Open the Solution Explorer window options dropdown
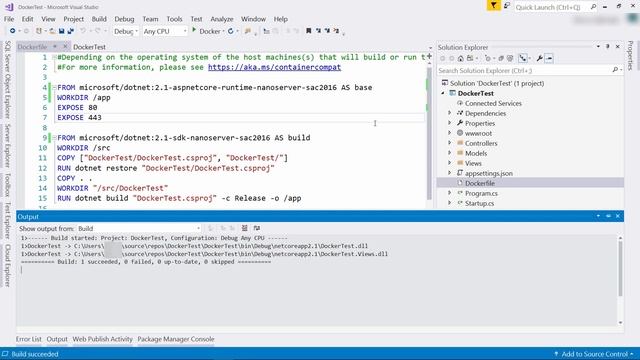Screen dimensions: 640x360 tap(598, 47)
